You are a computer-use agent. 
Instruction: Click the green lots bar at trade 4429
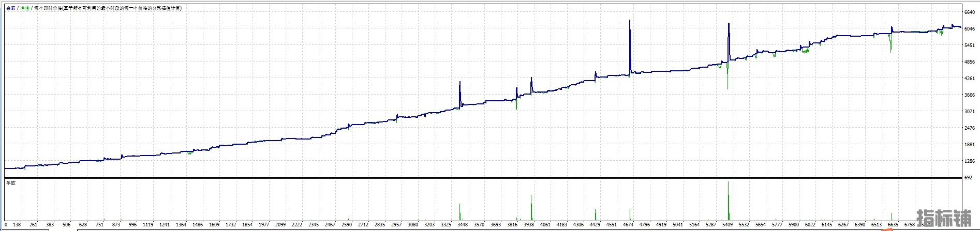[595, 214]
